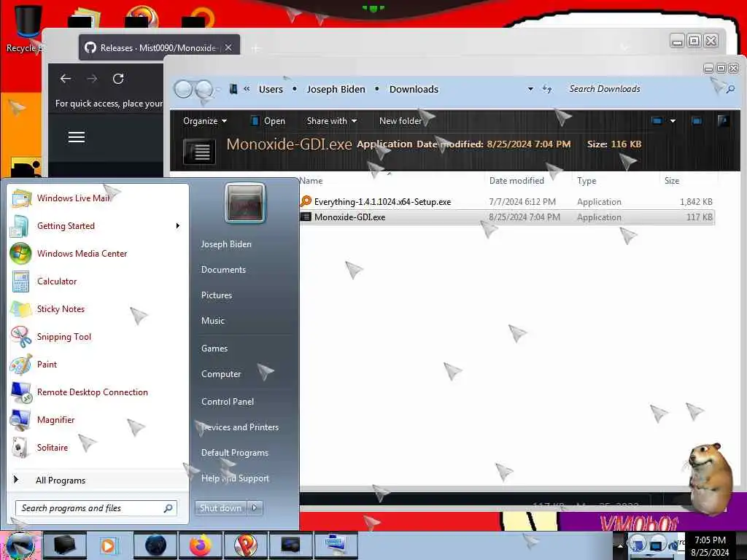Open the Share with dropdown
The image size is (747, 560).
[x=332, y=121]
